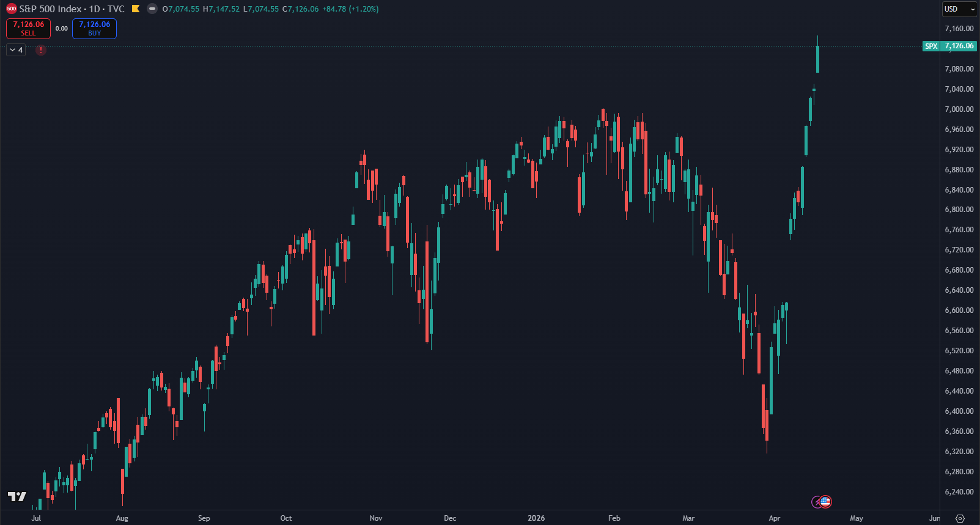Open chart settings hexagon gear icon
Viewport: 980px width, 525px height.
pyautogui.click(x=960, y=518)
